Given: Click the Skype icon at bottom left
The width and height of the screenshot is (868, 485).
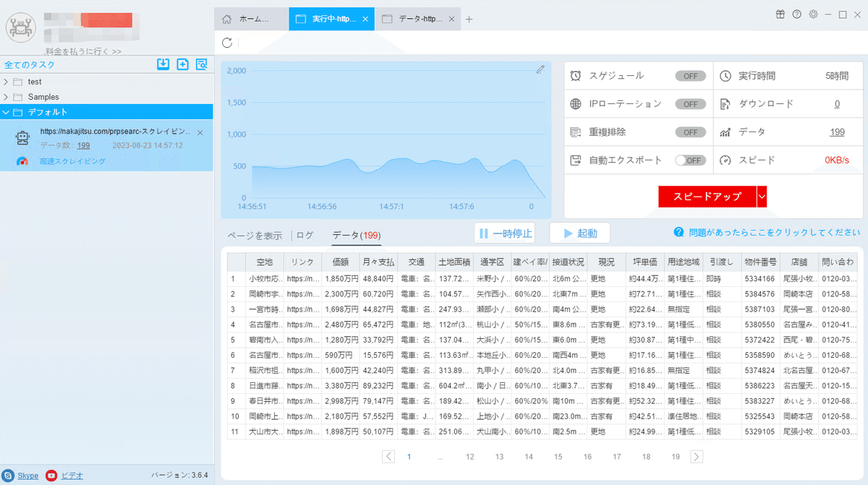Looking at the screenshot, I should 8,476.
